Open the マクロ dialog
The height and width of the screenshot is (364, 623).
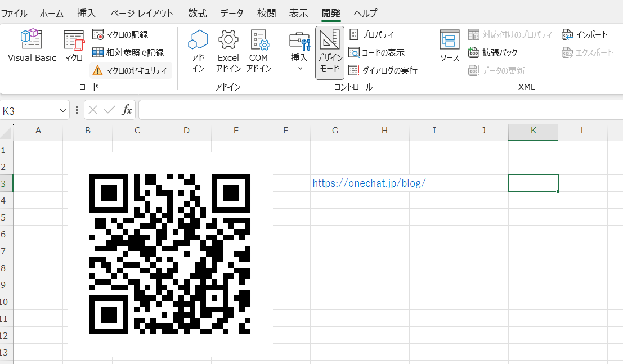(74, 46)
